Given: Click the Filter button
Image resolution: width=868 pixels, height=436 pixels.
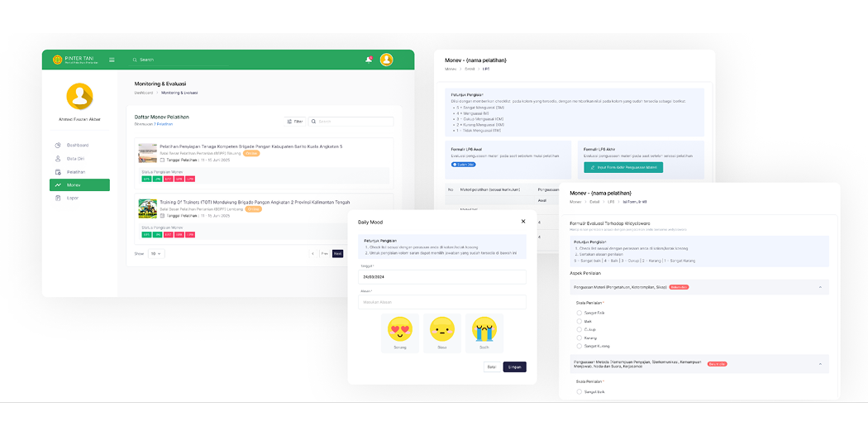Looking at the screenshot, I should (294, 122).
